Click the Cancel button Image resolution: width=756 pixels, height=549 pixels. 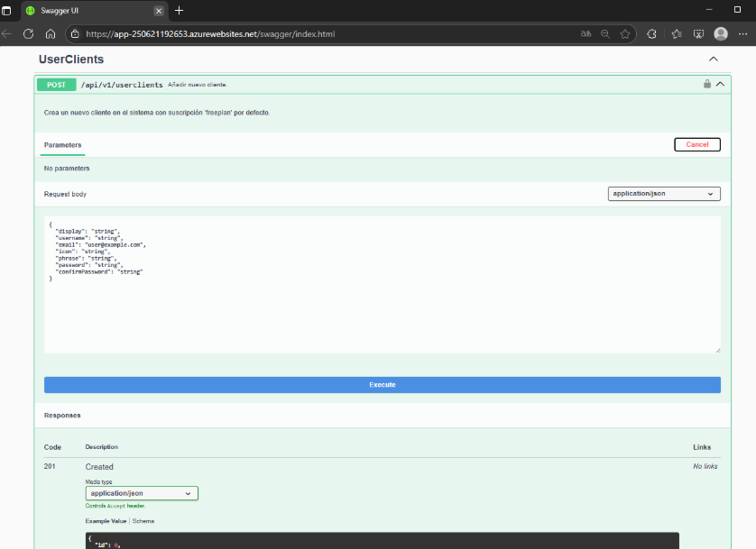[x=697, y=144]
